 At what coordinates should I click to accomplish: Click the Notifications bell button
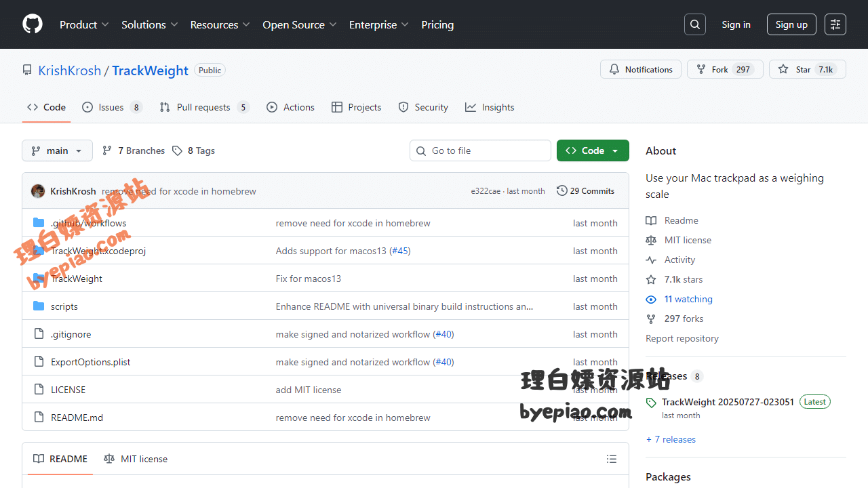(641, 69)
